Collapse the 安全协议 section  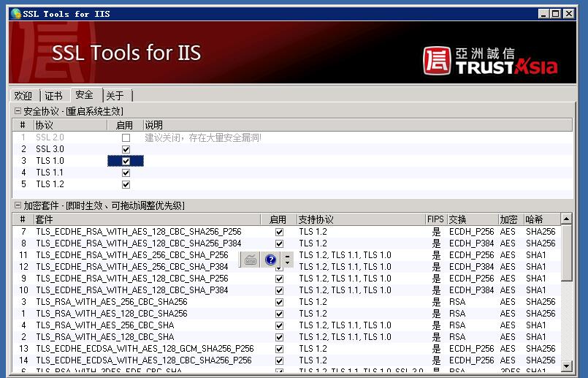[x=18, y=111]
